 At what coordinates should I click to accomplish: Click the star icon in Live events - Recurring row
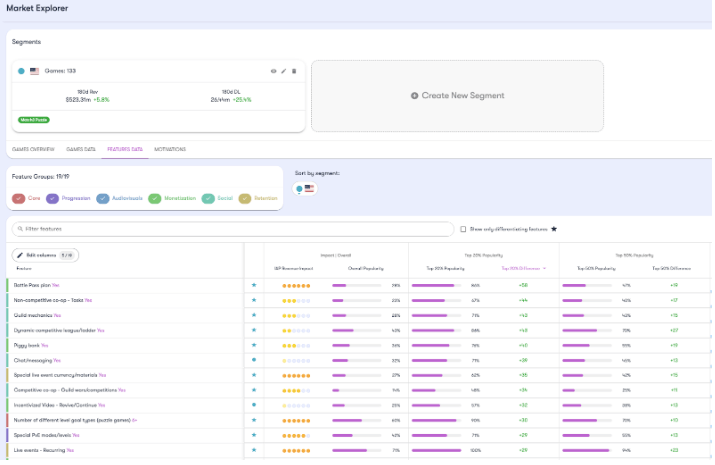point(254,450)
